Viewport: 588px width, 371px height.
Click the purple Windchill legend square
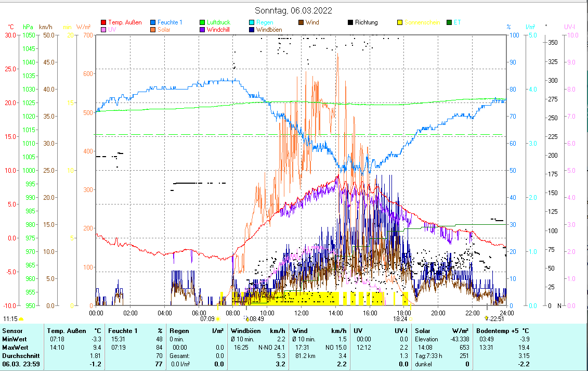click(x=202, y=30)
